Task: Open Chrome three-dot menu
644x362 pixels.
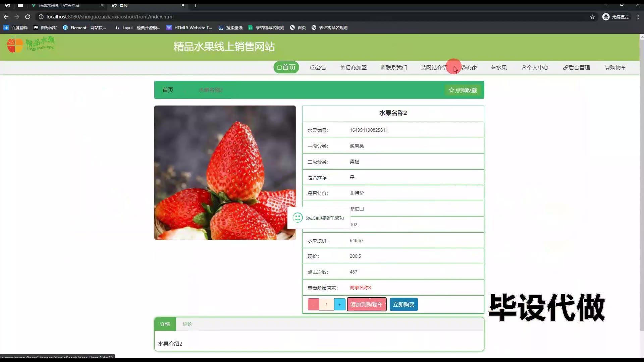Action: [x=638, y=17]
